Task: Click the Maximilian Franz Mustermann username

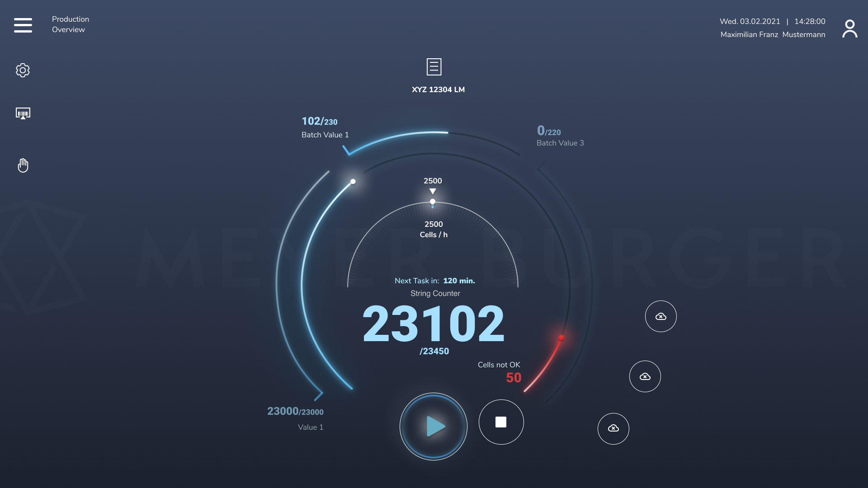Action: [x=772, y=35]
